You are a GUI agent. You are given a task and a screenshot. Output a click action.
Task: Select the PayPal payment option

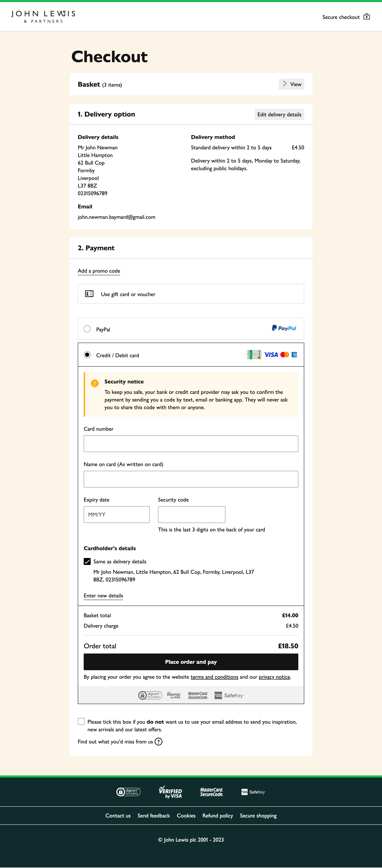pyautogui.click(x=87, y=329)
